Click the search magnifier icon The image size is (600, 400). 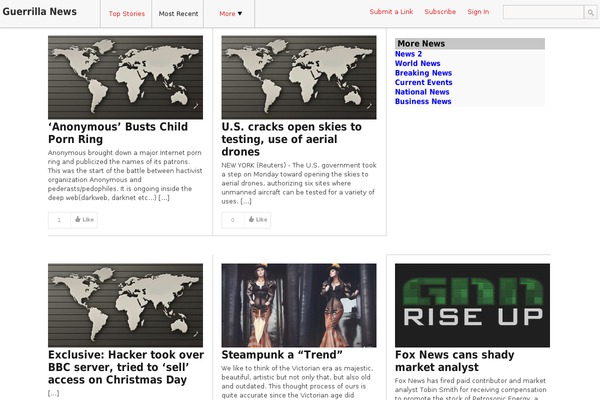tap(590, 12)
